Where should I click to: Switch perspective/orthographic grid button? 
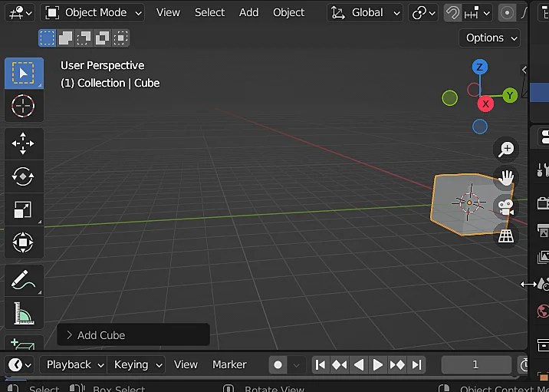point(505,236)
